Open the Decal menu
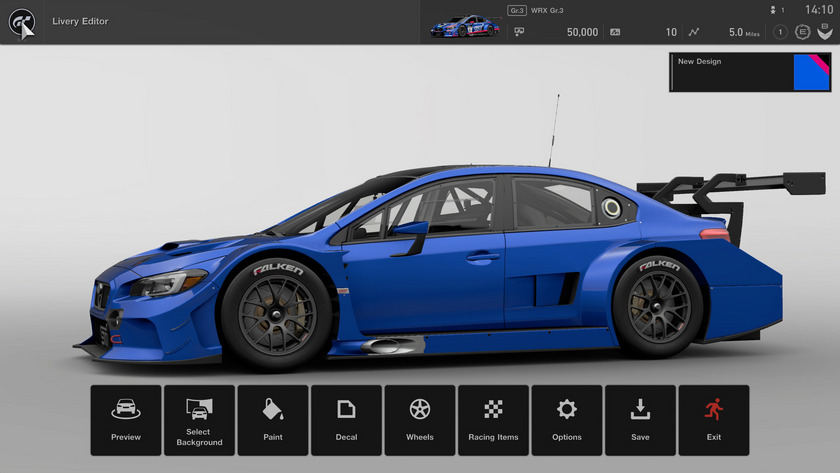The width and height of the screenshot is (840, 473). [346, 420]
